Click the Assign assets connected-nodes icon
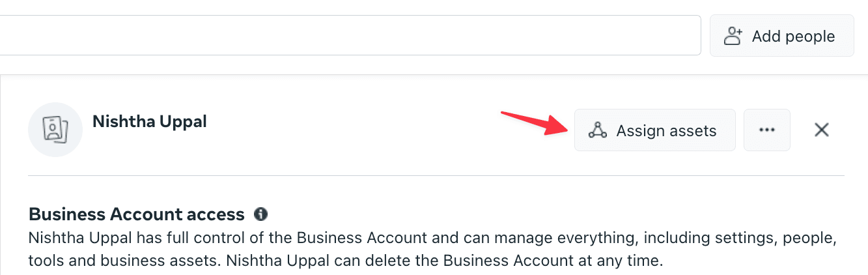Viewport: 868px width, 275px height. tap(597, 130)
